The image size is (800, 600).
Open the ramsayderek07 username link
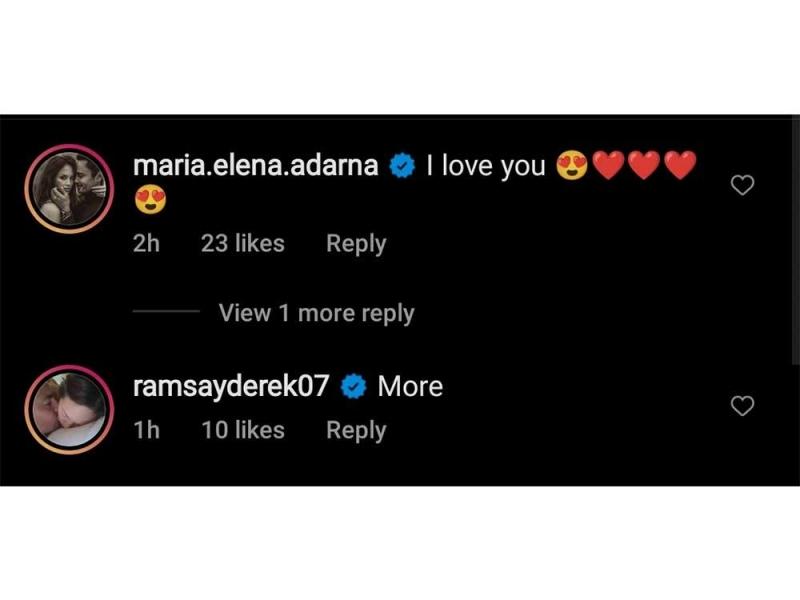(231, 386)
